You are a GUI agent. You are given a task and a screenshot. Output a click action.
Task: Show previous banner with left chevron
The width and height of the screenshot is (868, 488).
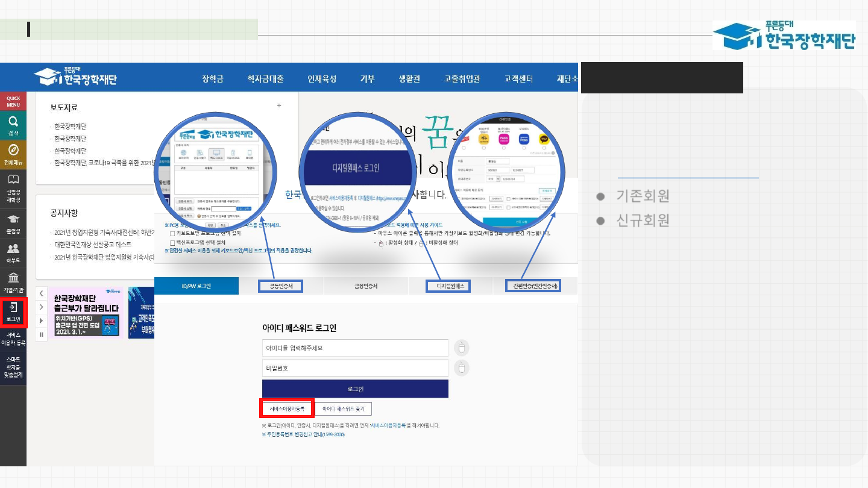[x=42, y=293]
